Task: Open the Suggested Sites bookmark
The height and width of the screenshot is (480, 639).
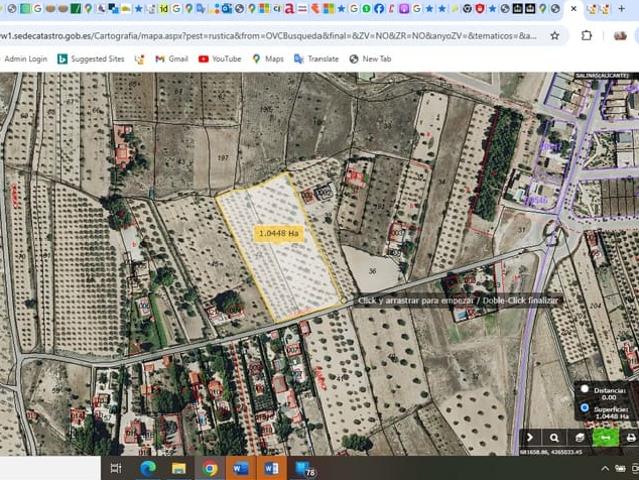Action: point(91,59)
